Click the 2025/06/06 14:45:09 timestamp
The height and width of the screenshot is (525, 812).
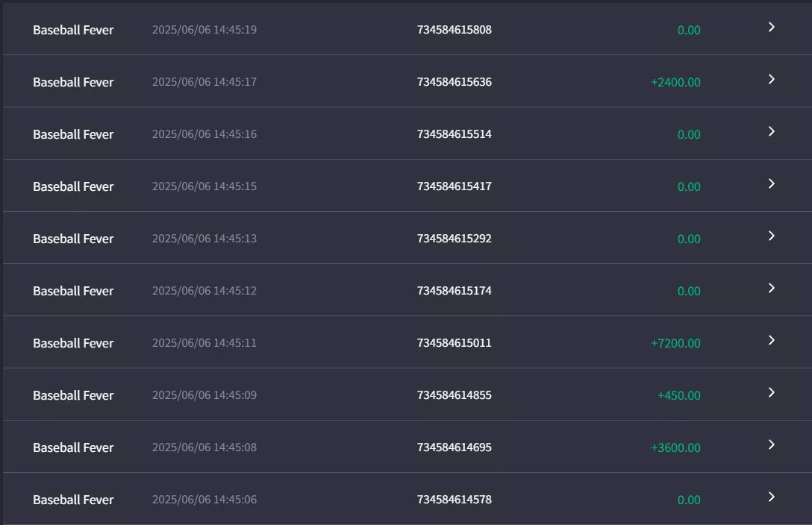point(204,395)
